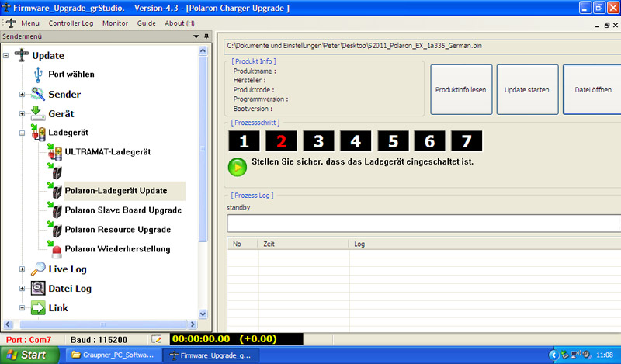The width and height of the screenshot is (621, 364).
Task: Expand the Datei Log tree node
Action: click(23, 289)
